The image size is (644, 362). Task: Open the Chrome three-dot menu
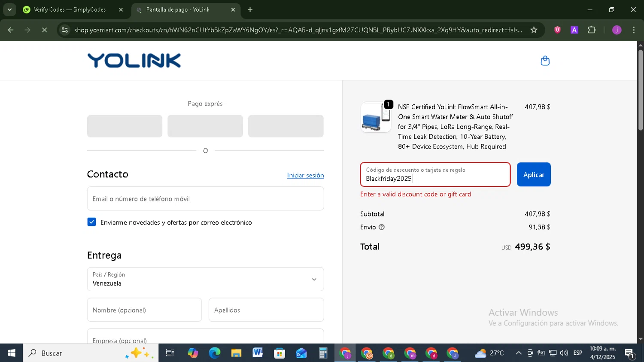634,30
